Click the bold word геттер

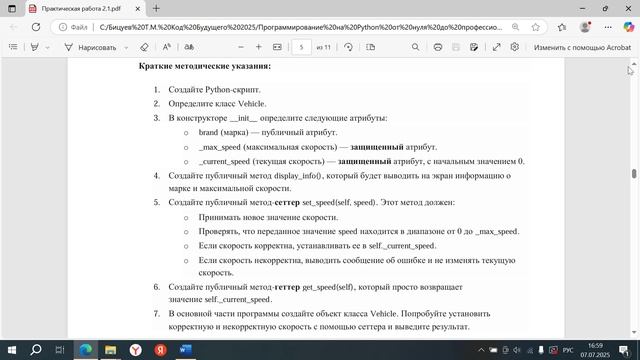click(287, 287)
